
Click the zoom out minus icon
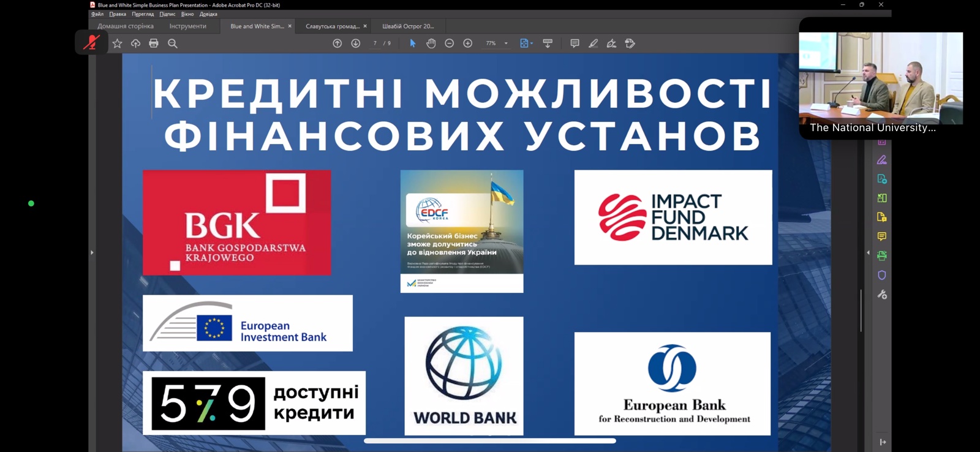tap(450, 43)
